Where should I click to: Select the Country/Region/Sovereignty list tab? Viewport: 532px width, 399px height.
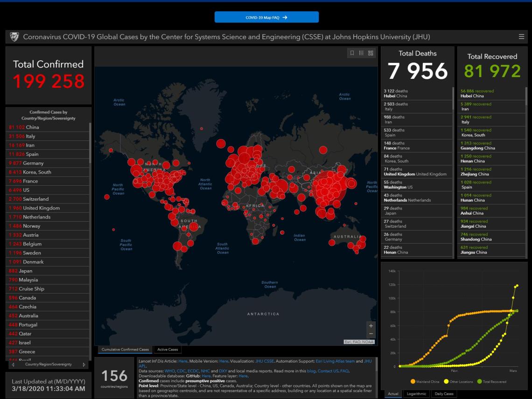[x=49, y=364]
